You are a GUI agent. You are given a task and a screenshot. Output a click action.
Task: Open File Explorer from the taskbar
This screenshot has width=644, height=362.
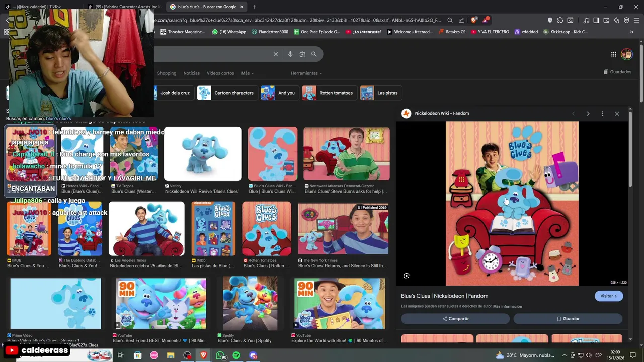(x=171, y=355)
